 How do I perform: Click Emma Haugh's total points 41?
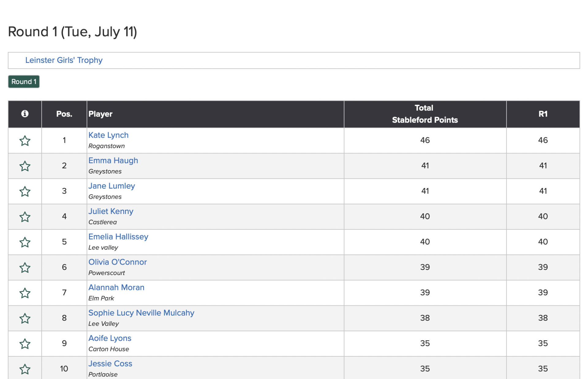coord(425,166)
